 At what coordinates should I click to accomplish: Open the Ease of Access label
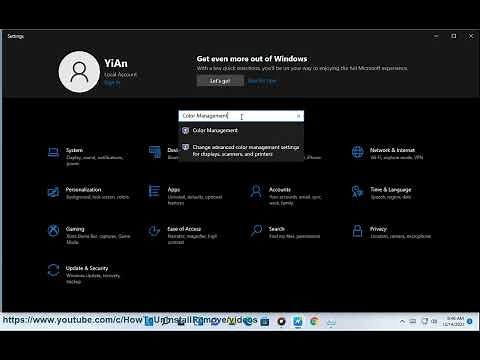[x=184, y=229]
